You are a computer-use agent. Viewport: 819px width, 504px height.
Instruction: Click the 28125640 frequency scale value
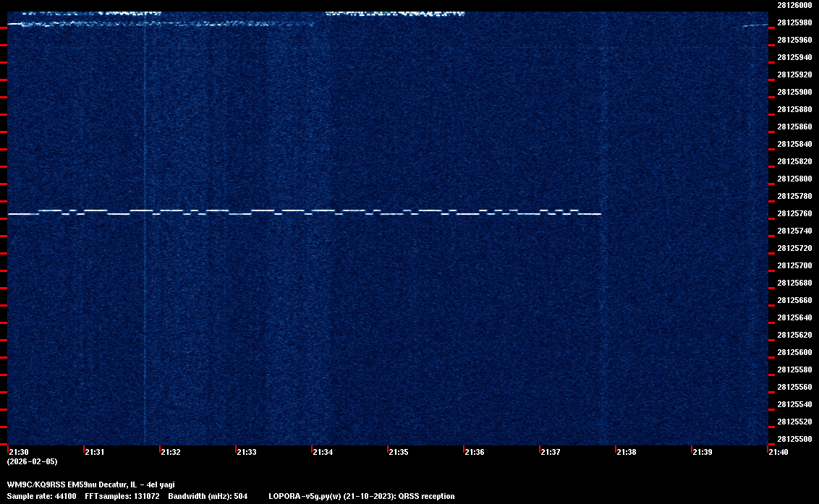click(x=794, y=317)
